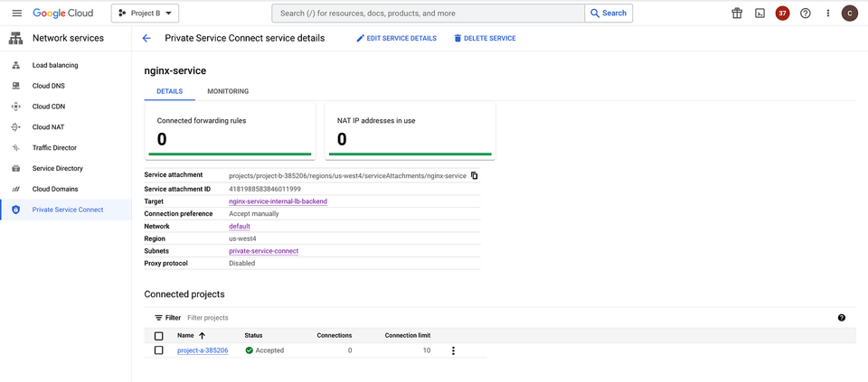Focus the resources search field

(428, 14)
